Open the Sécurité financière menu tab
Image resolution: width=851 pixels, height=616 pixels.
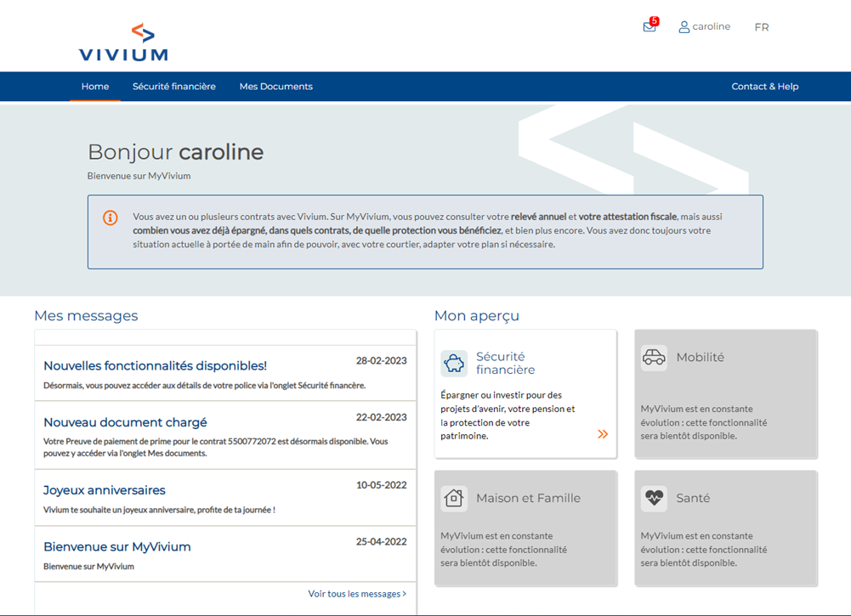[x=173, y=86]
